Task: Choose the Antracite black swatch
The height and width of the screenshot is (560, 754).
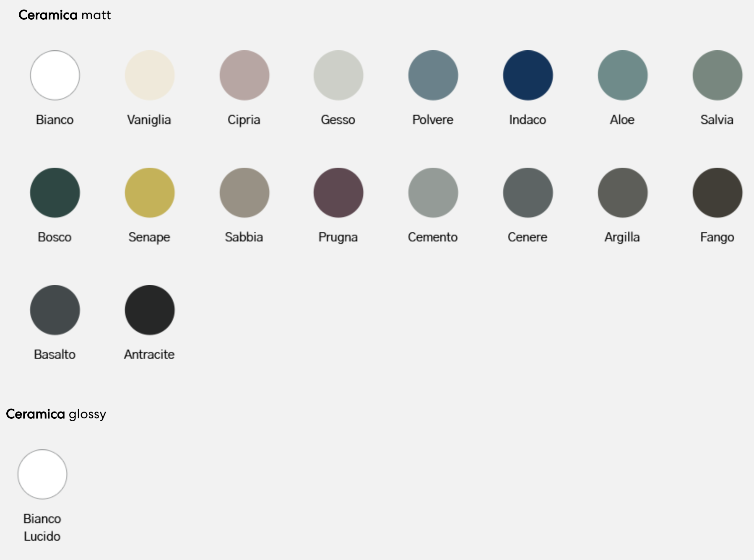Action: pyautogui.click(x=150, y=310)
